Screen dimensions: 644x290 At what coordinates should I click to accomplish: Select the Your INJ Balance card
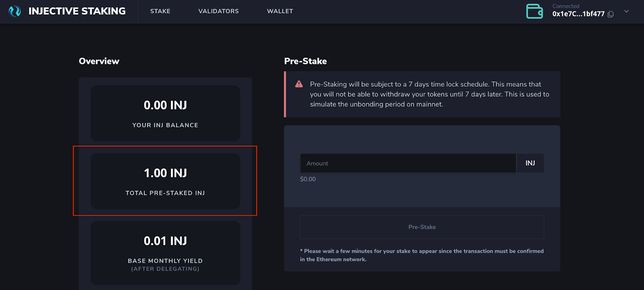point(165,113)
